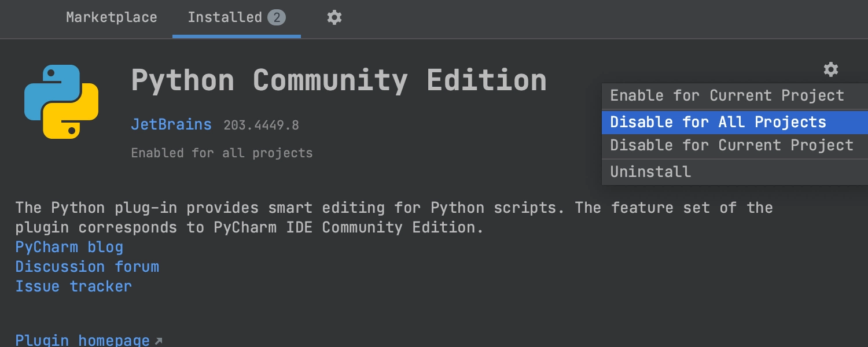Select Disable for All Projects
The width and height of the screenshot is (868, 347).
(735, 122)
